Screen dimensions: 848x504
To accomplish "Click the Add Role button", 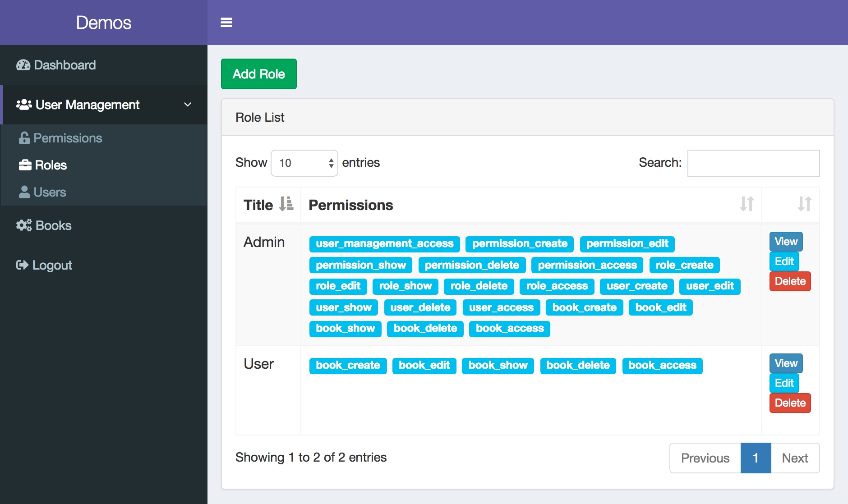I will tap(258, 74).
